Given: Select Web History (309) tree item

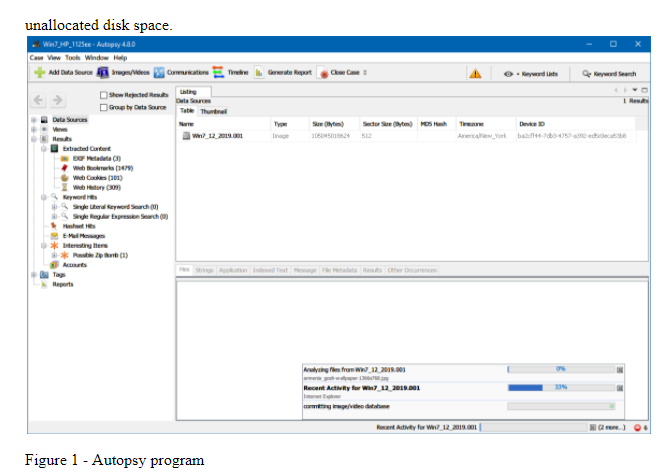Looking at the screenshot, I should 96,188.
